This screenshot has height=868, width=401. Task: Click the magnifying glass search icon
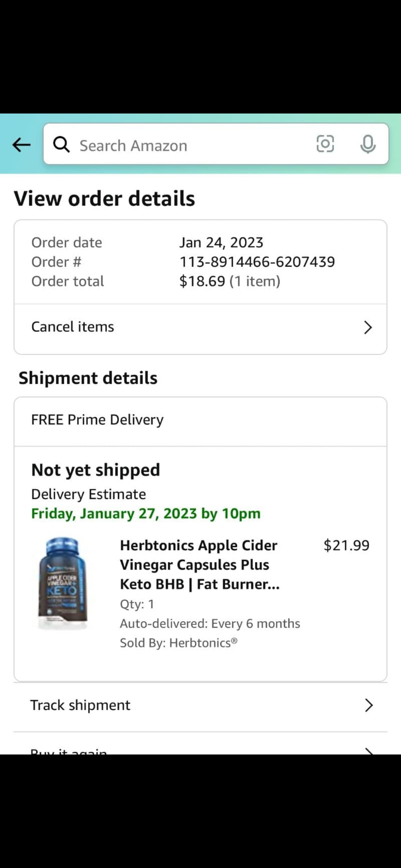coord(61,145)
